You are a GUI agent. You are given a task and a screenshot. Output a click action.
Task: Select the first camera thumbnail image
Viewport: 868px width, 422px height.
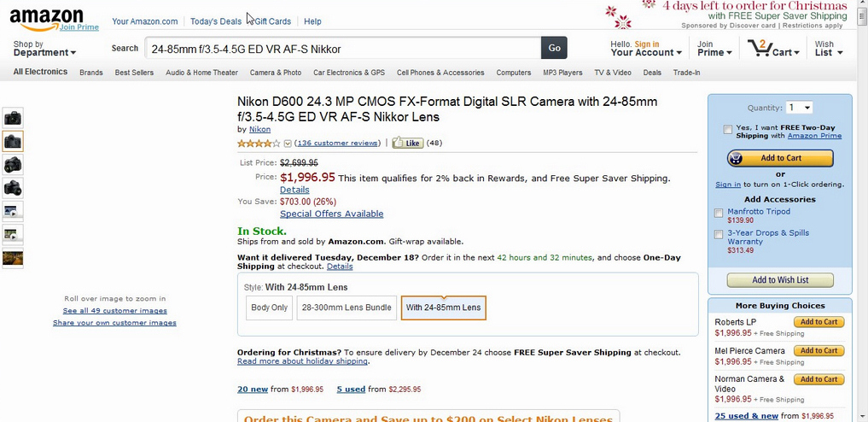pos(13,118)
